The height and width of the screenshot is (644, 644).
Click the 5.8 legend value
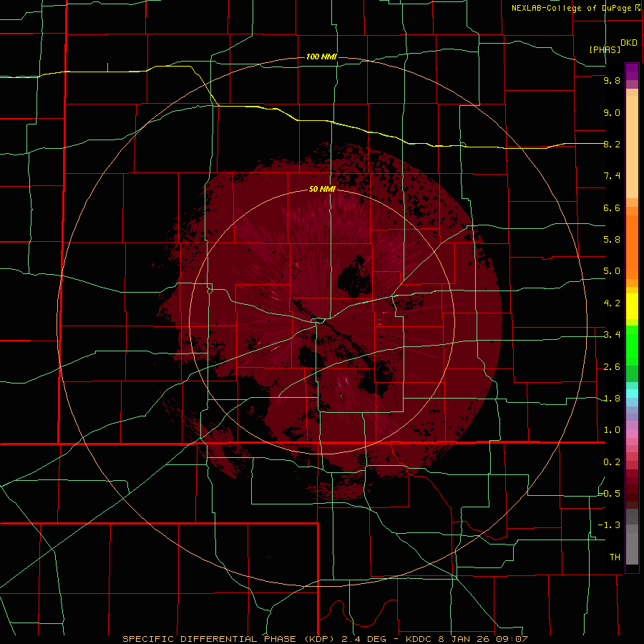coord(612,240)
